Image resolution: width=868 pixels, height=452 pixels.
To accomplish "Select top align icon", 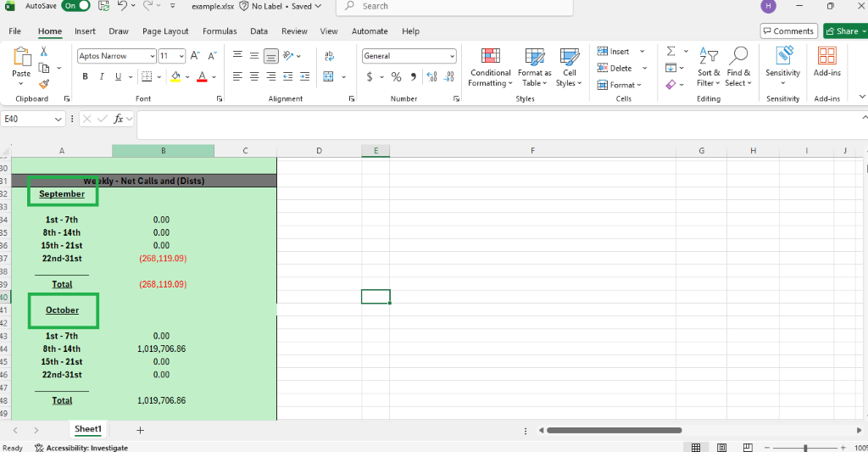I will pyautogui.click(x=237, y=55).
